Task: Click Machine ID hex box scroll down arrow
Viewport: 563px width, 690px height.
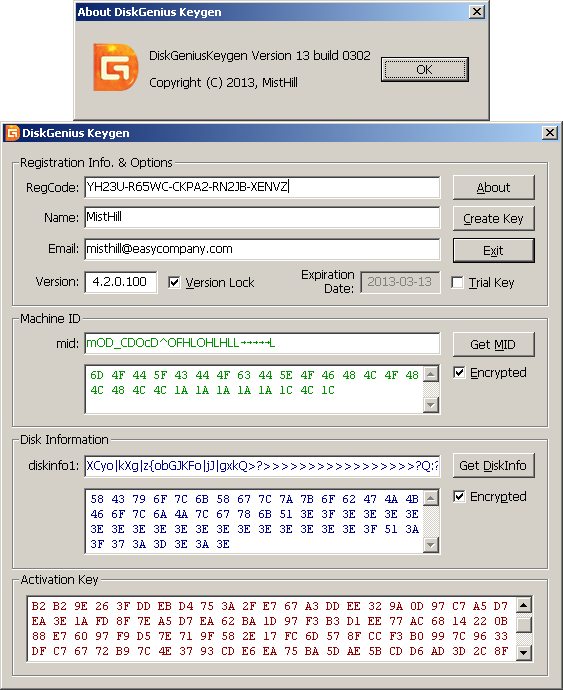Action: pyautogui.click(x=431, y=405)
